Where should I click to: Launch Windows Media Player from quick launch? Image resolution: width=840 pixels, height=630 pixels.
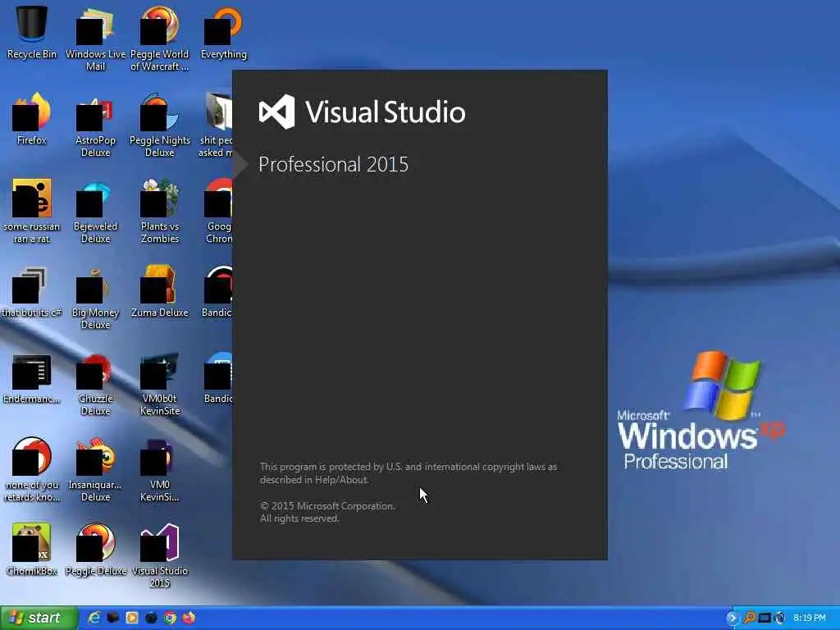click(x=132, y=618)
